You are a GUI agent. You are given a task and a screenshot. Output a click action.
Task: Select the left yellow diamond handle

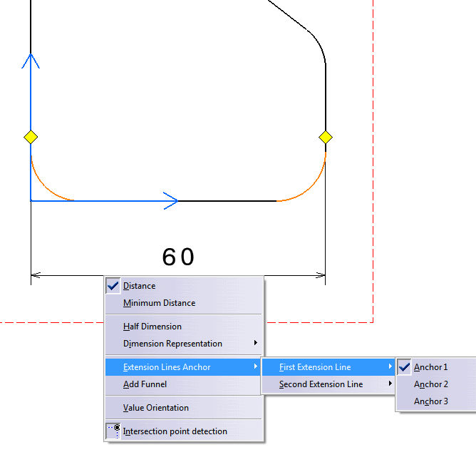31,137
